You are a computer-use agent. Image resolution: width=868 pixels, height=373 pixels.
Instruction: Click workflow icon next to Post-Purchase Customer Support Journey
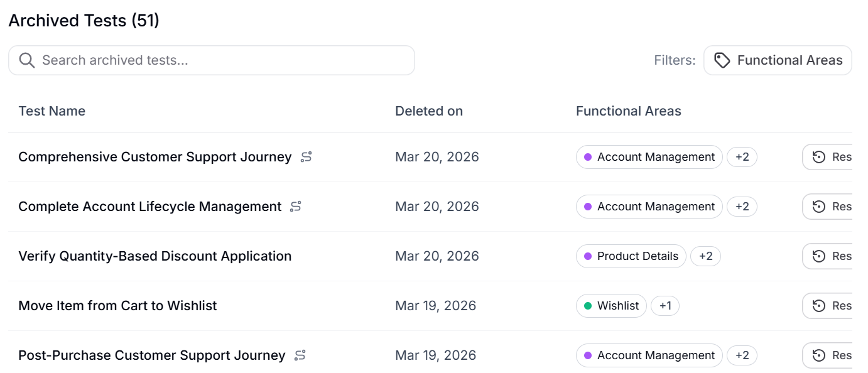click(300, 355)
